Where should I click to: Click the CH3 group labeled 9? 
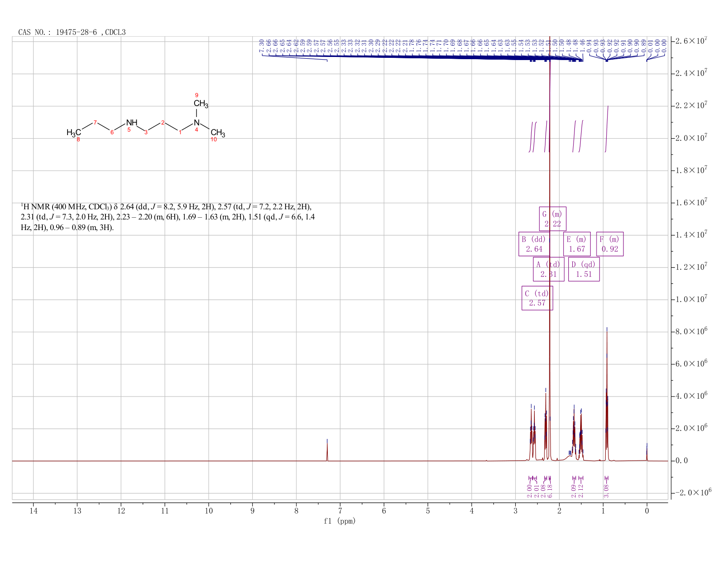click(x=201, y=104)
